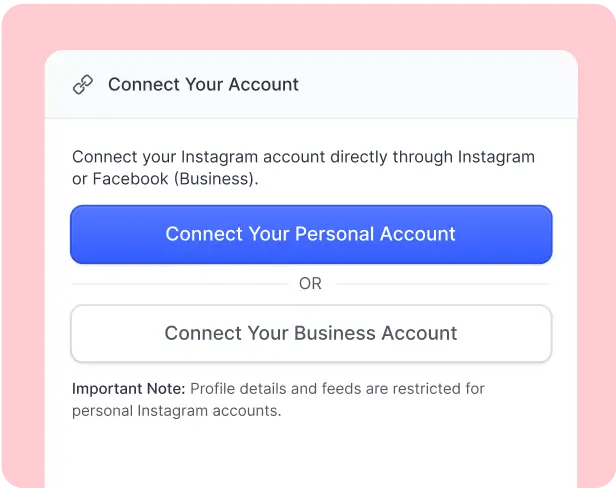Image resolution: width=616 pixels, height=488 pixels.
Task: Click the Connect Your Personal Account button
Action: (311, 234)
